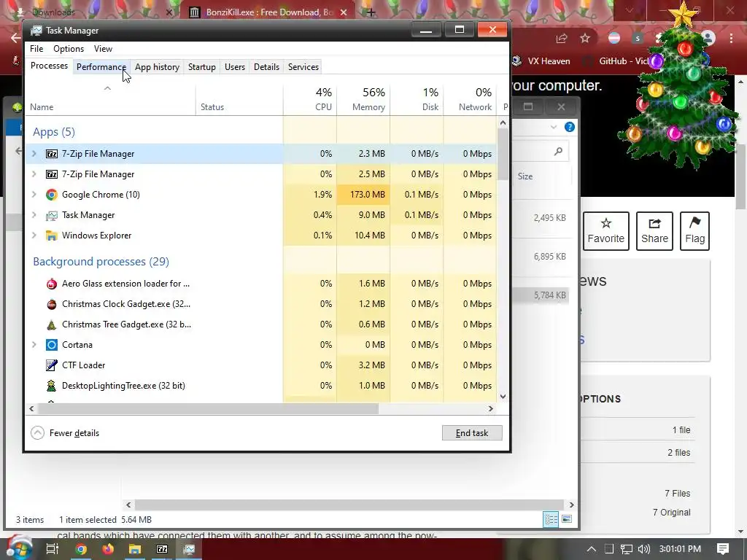Click the Share button on webpage
The image size is (747, 560).
pos(654,231)
